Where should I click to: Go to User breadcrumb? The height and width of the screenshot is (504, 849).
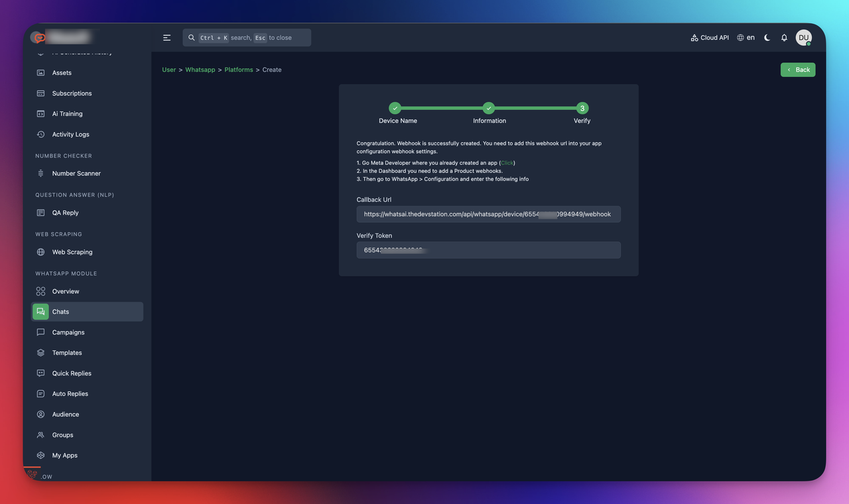pyautogui.click(x=169, y=70)
